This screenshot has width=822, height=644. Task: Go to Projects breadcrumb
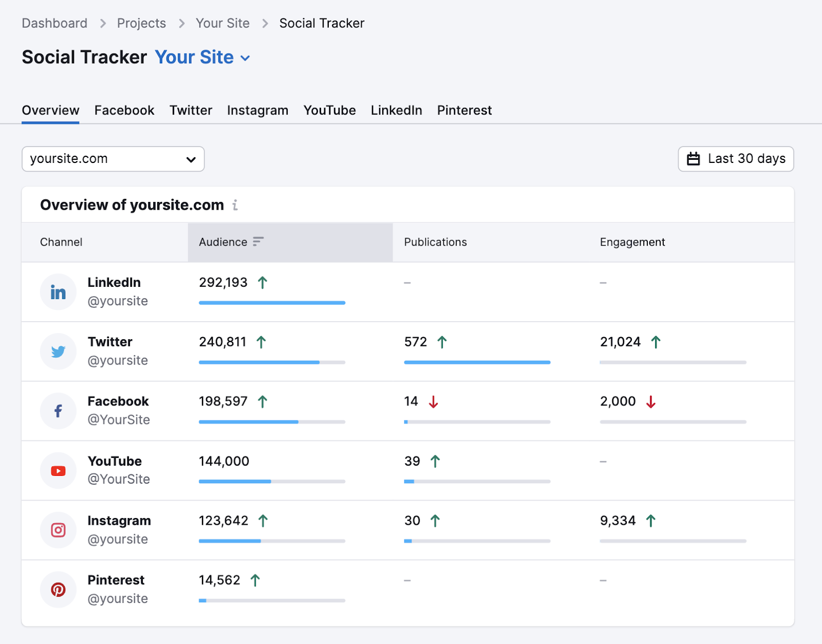pos(141,23)
